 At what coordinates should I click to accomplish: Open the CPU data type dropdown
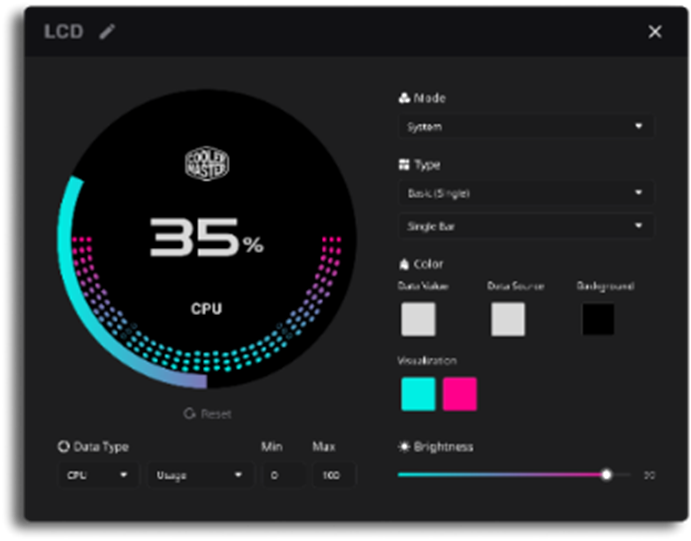click(x=97, y=475)
